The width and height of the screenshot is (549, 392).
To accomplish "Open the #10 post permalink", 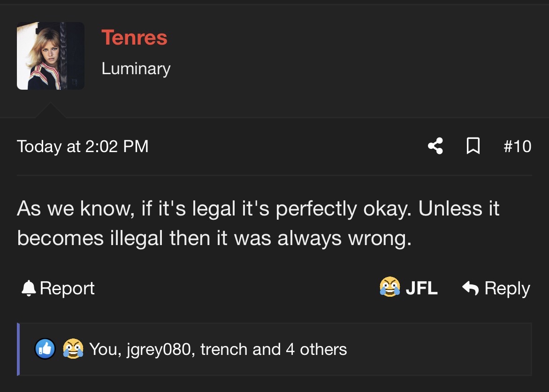I will pos(518,146).
